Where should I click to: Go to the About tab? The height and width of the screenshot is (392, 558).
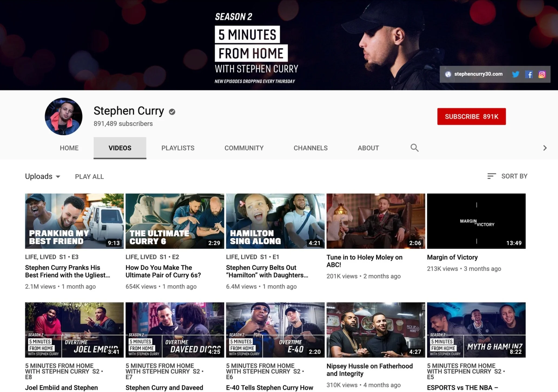pyautogui.click(x=368, y=148)
